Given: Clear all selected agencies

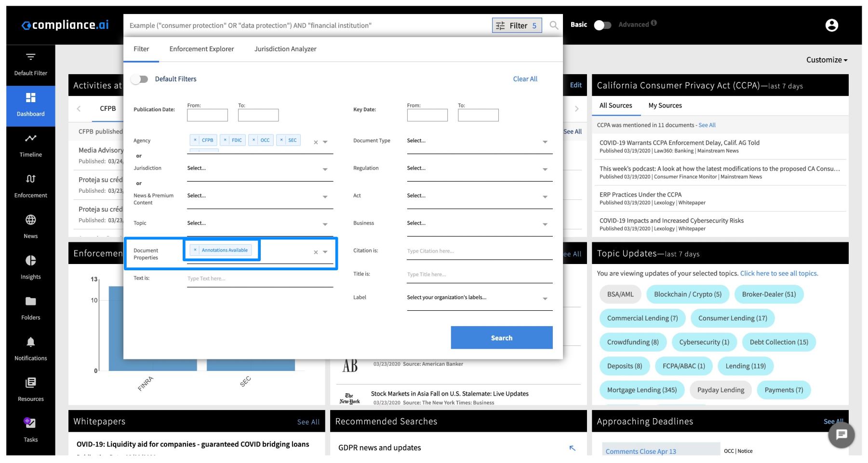Looking at the screenshot, I should tap(316, 142).
